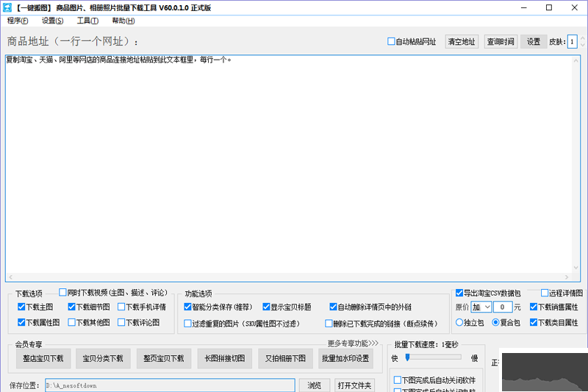588x392 pixels.
Task: Click the 打开文件夹 button
Action: tap(354, 385)
